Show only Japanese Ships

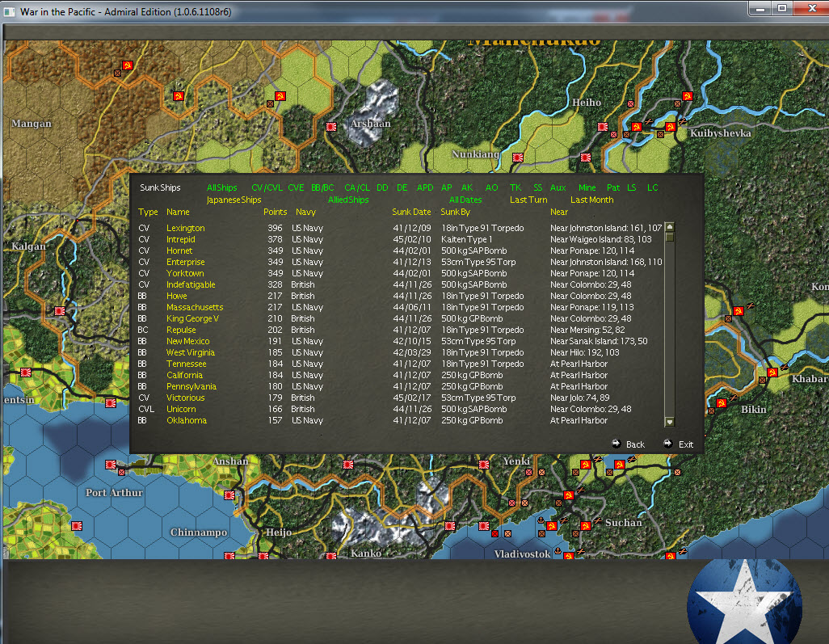click(x=234, y=200)
